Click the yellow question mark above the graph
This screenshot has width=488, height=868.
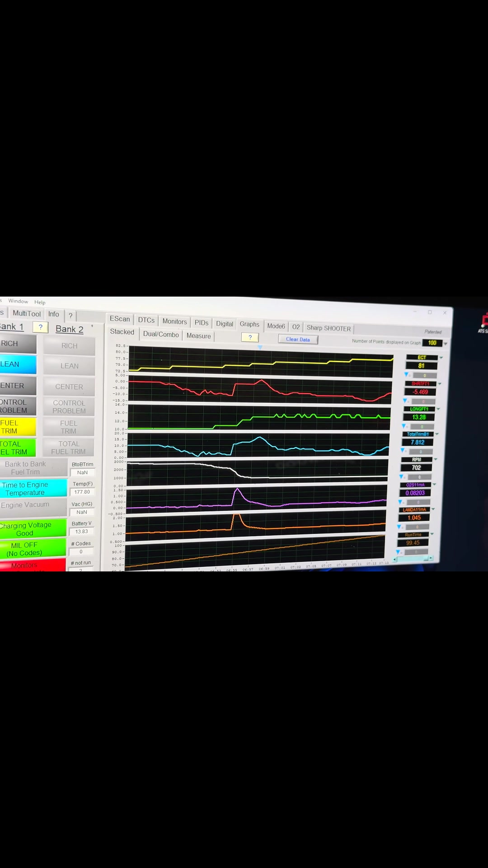coord(250,337)
